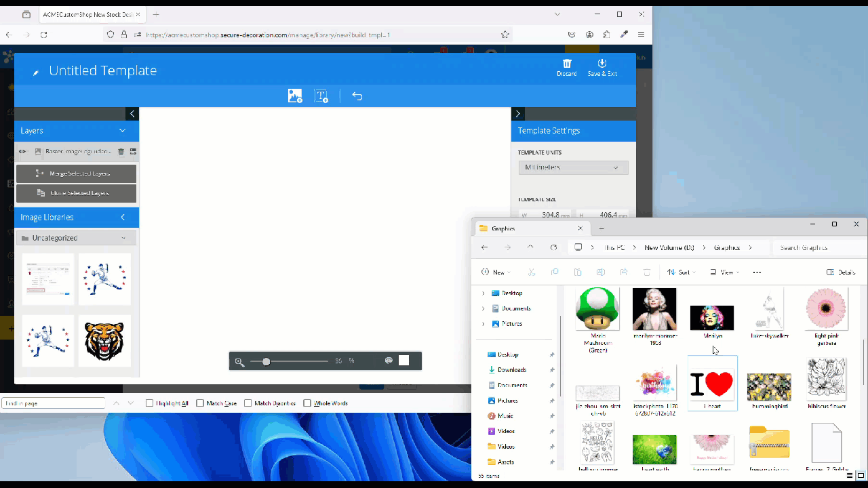Go up one folder in File Explorer
The image size is (868, 488).
(530, 247)
